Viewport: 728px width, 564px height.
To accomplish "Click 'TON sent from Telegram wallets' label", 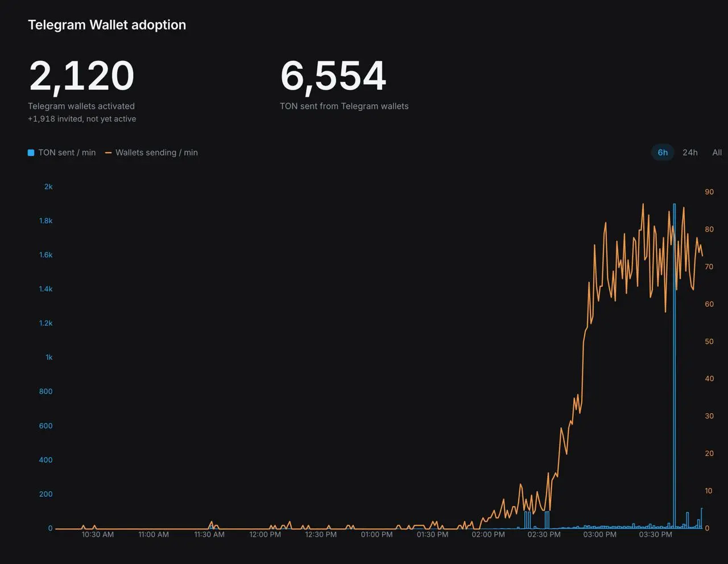I will (344, 106).
